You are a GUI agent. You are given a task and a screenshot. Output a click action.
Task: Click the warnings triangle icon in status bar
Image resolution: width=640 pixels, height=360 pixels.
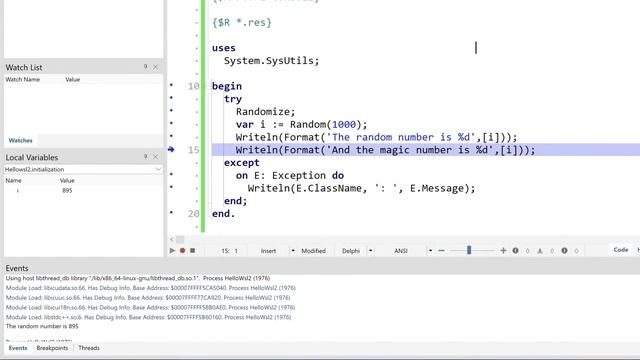click(540, 251)
